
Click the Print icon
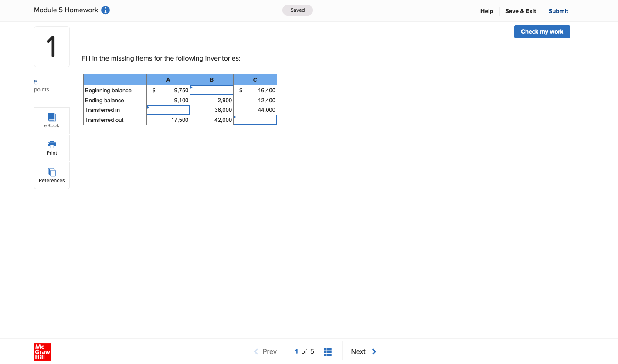[51, 148]
